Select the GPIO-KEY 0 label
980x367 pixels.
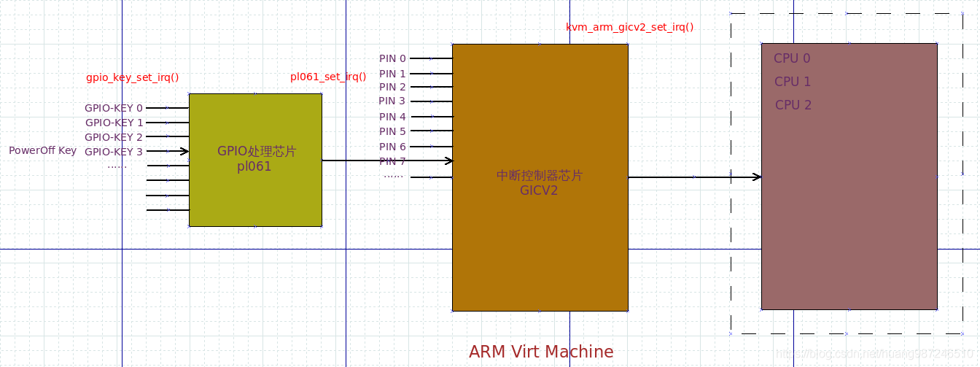pos(114,108)
